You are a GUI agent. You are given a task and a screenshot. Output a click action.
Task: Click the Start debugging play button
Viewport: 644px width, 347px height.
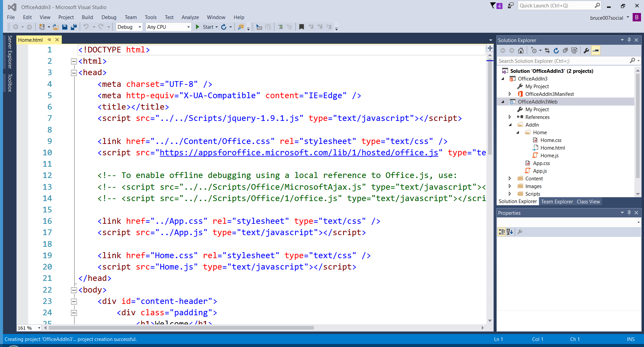coord(197,27)
